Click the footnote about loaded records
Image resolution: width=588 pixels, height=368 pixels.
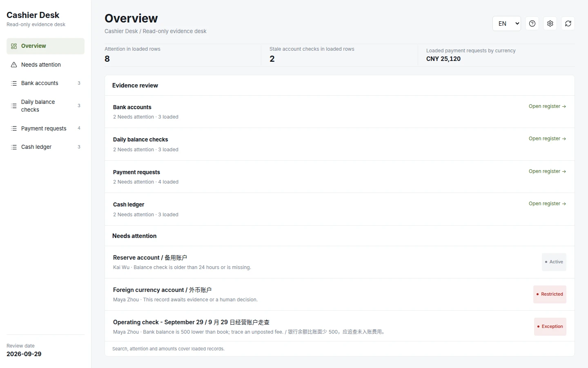pyautogui.click(x=168, y=349)
